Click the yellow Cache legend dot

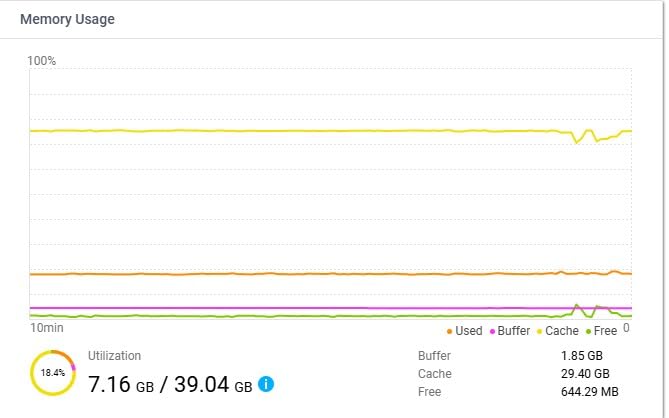(x=539, y=332)
